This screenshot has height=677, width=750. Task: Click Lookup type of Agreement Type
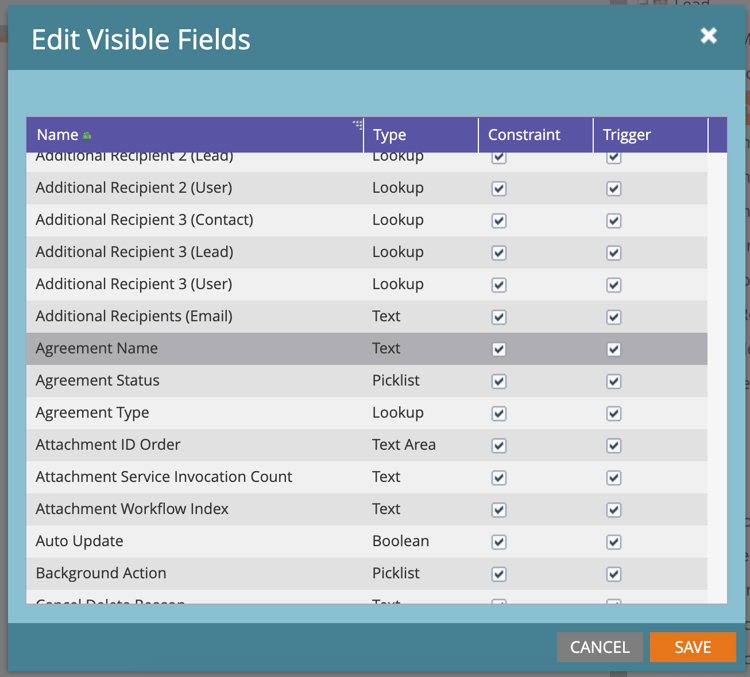point(397,413)
